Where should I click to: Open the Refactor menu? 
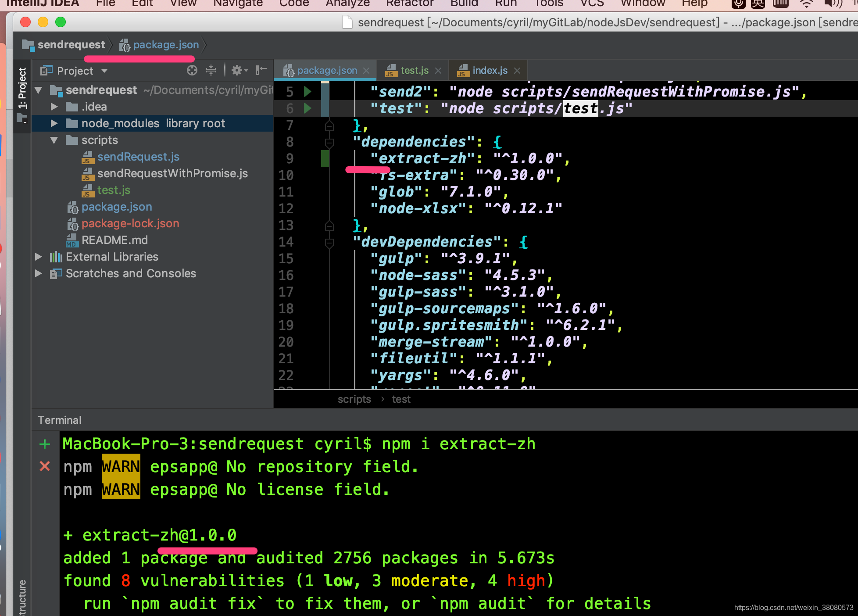pyautogui.click(x=410, y=4)
